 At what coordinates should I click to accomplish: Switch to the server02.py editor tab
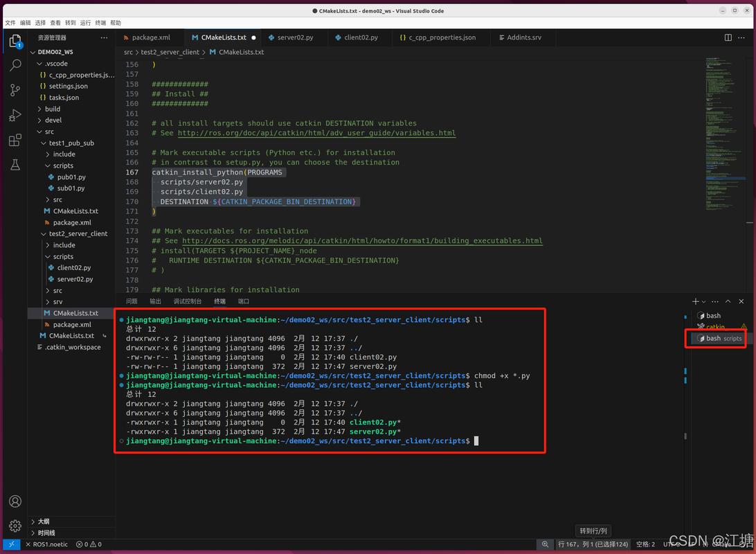click(294, 37)
